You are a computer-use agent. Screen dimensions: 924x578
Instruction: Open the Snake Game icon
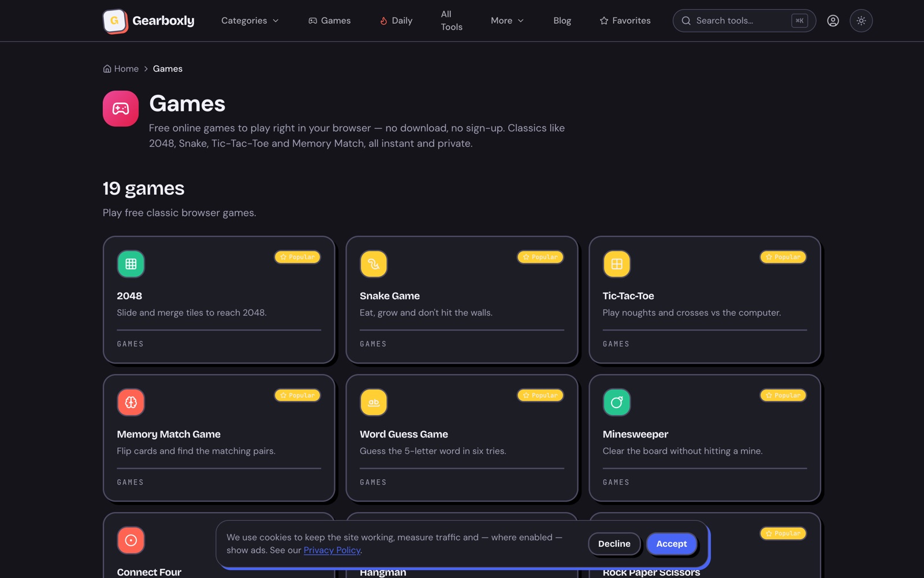coord(374,264)
